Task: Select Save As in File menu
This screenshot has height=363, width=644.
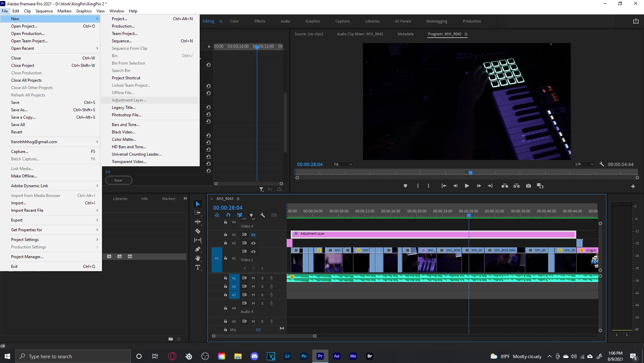Action: pyautogui.click(x=50, y=110)
